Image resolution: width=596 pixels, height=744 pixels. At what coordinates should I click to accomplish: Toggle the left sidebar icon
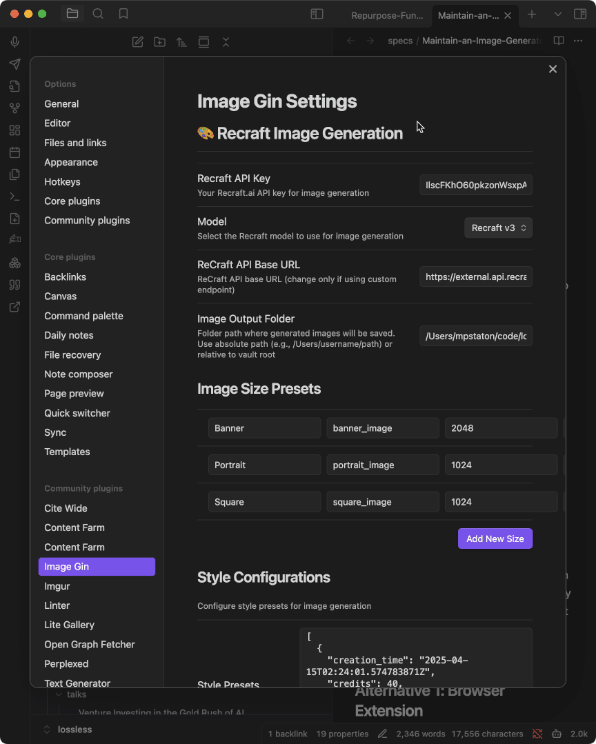coord(317,14)
